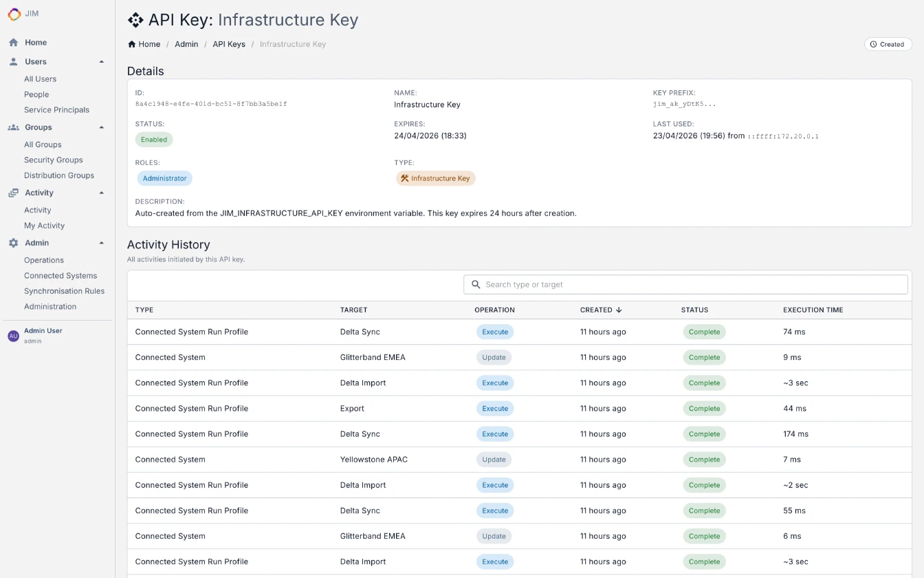The height and width of the screenshot is (578, 924).
Task: Click the search magnifier icon above the table
Action: (x=476, y=284)
